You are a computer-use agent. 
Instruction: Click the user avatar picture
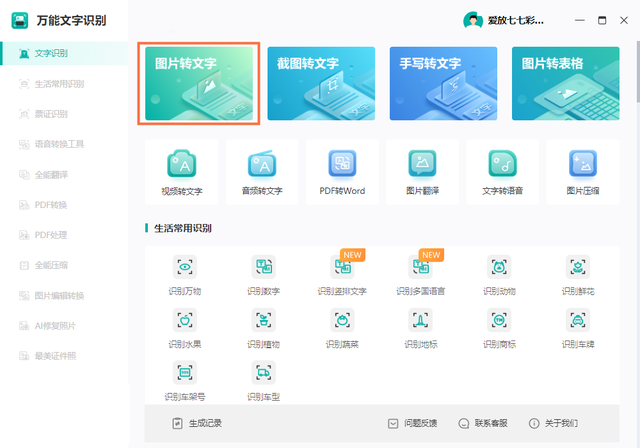tap(473, 20)
